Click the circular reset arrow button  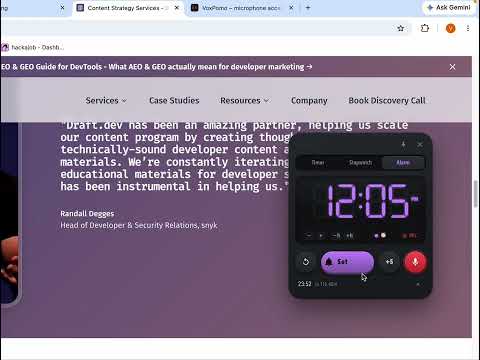tap(306, 262)
